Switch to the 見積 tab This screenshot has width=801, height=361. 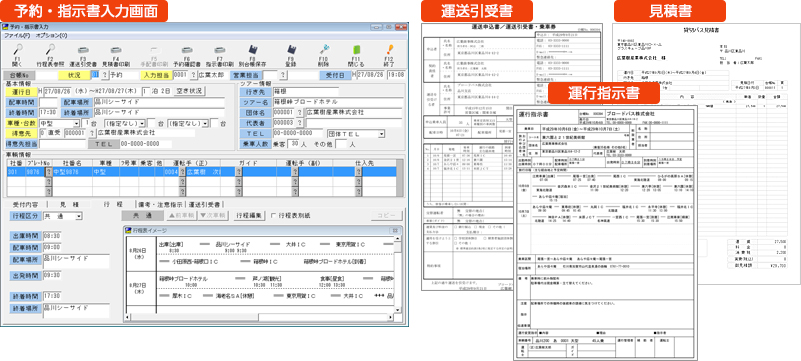69,204
